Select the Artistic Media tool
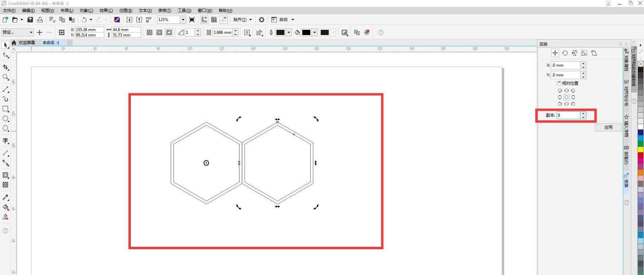The height and width of the screenshot is (275, 644). [x=6, y=99]
